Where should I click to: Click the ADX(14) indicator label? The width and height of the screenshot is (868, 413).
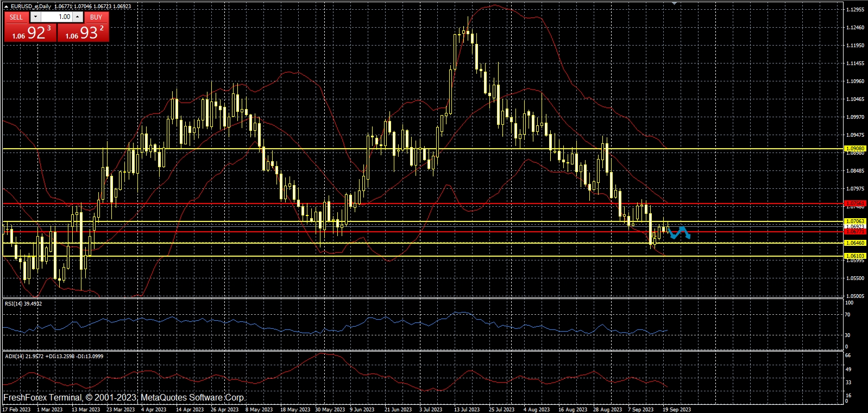(53, 357)
